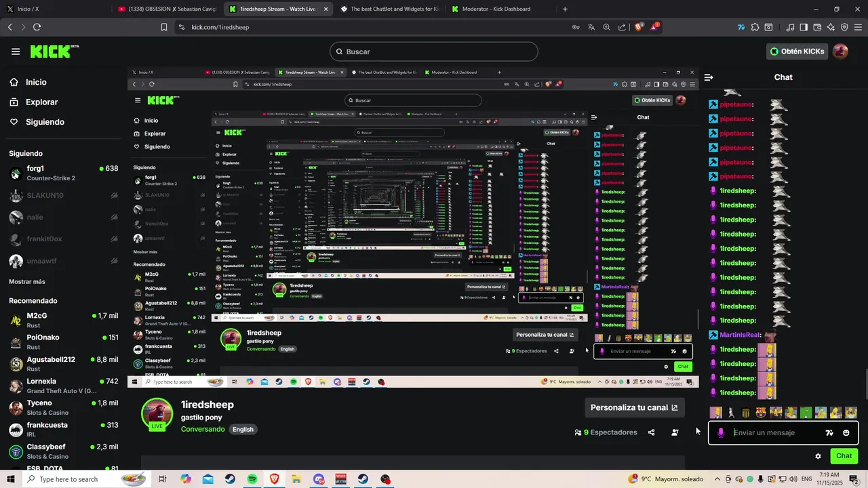Open the emoji picker smiley icon
This screenshot has width=868, height=488.
coord(846,433)
